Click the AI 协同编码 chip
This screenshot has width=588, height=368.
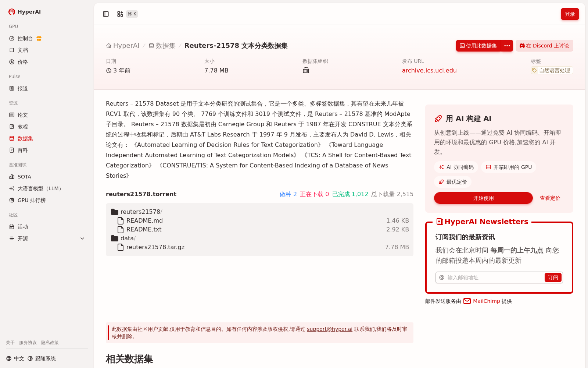456,167
